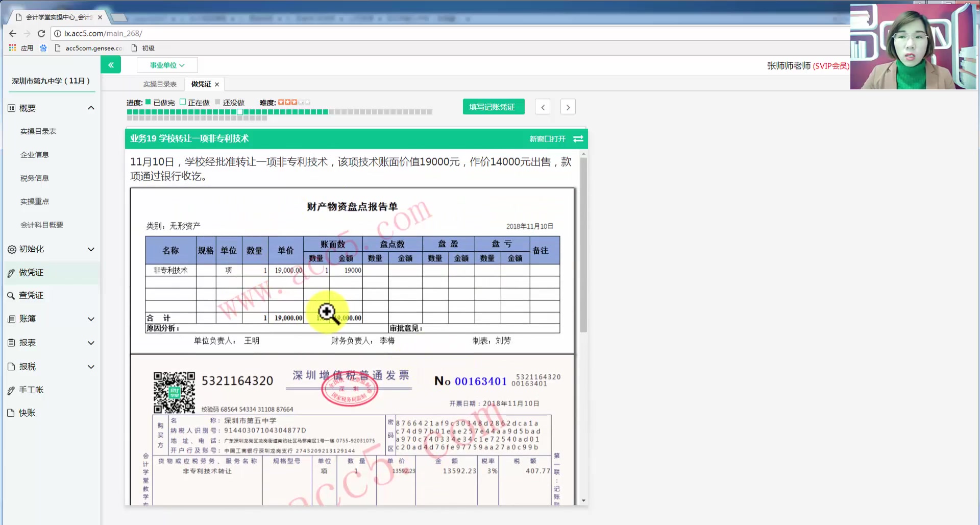
Task: Click the 新窗口打开 swap icon
Action: click(578, 138)
